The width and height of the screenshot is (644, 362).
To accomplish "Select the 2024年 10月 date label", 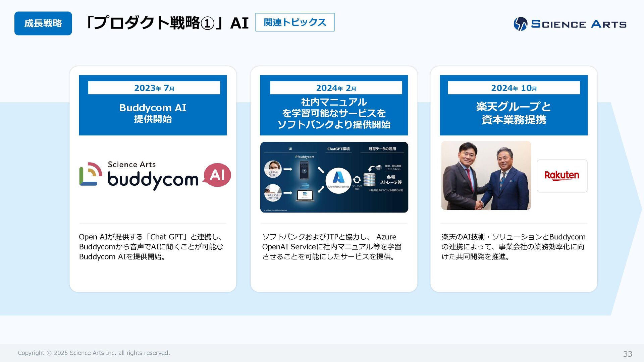I will [514, 88].
